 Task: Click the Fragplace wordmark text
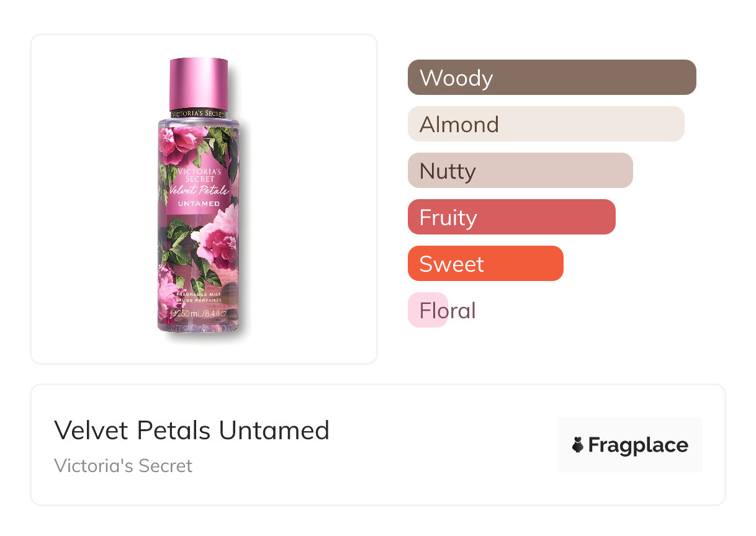click(638, 445)
